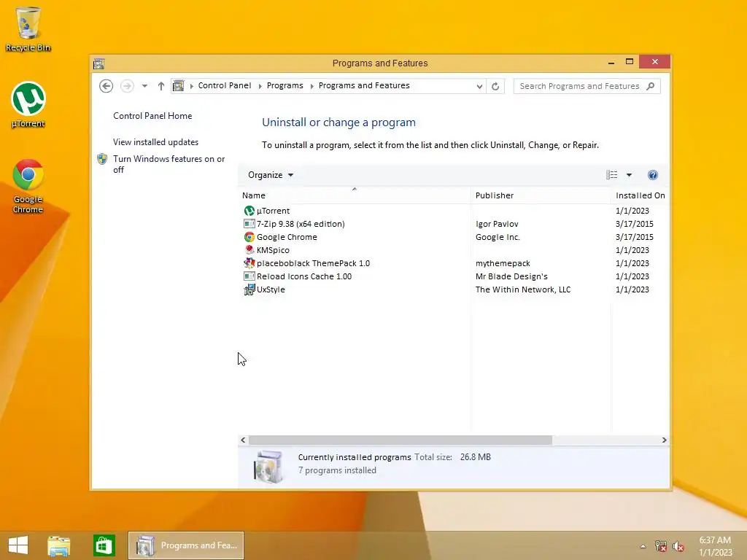Select placeboblack ThemePack 1.0 row

[453, 263]
